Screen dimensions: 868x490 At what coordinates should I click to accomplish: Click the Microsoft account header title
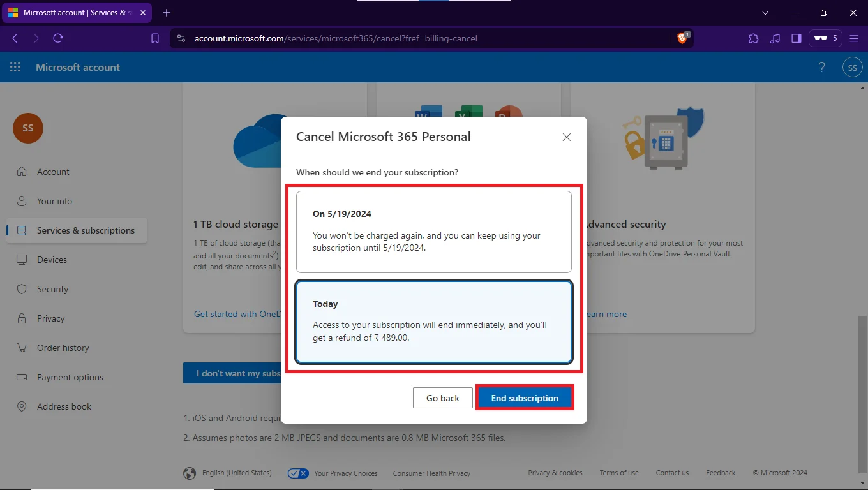coord(78,67)
